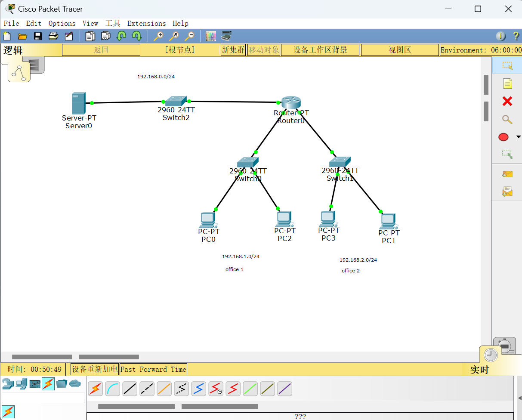This screenshot has width=522, height=420.
Task: Select the Add Complex PDU envelope
Action: (x=507, y=191)
